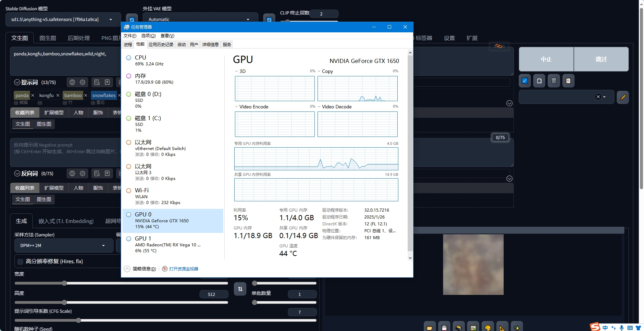644x331 pixels.
Task: Click the 中止 interrupt button
Action: point(546,59)
